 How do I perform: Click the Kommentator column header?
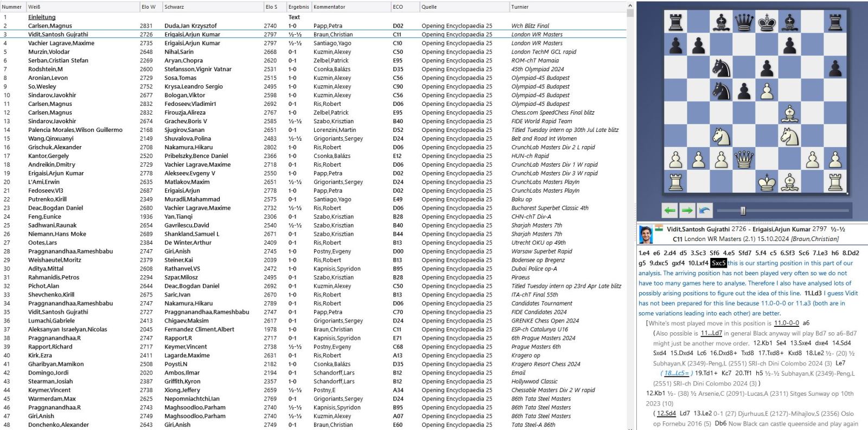click(329, 7)
